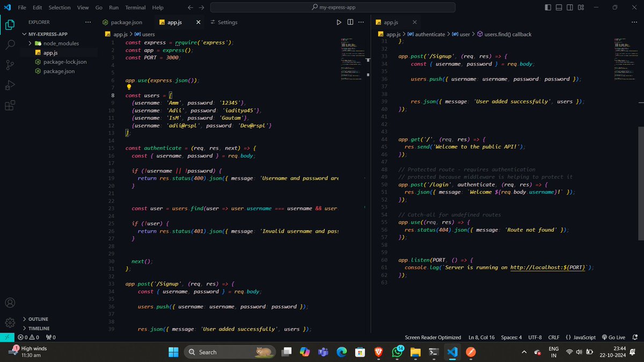Click the ports forwarded status indicator

[51, 337]
